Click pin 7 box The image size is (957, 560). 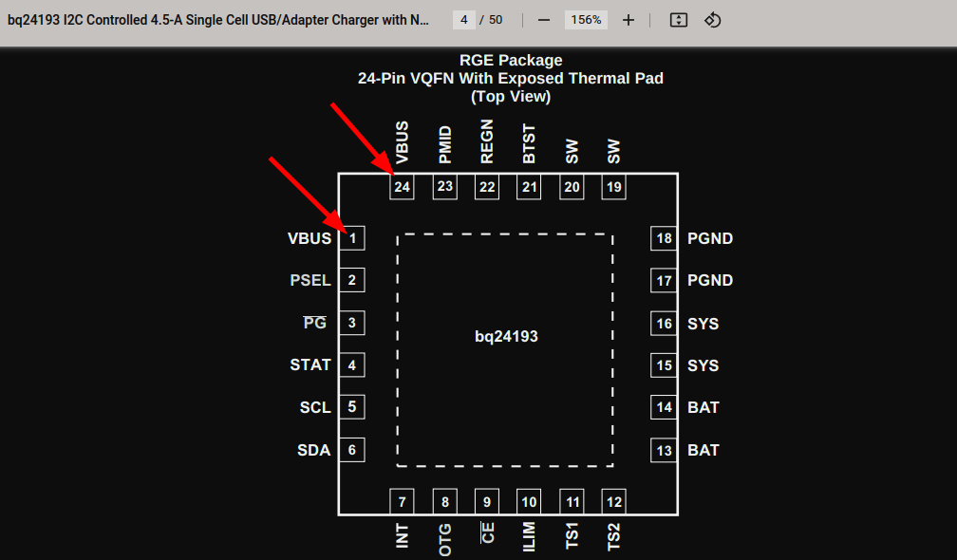(x=402, y=501)
